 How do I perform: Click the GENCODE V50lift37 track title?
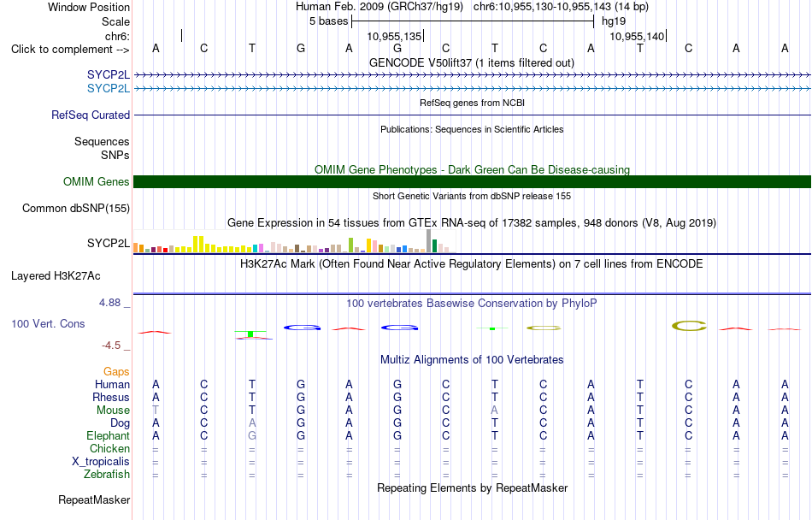pyautogui.click(x=471, y=62)
